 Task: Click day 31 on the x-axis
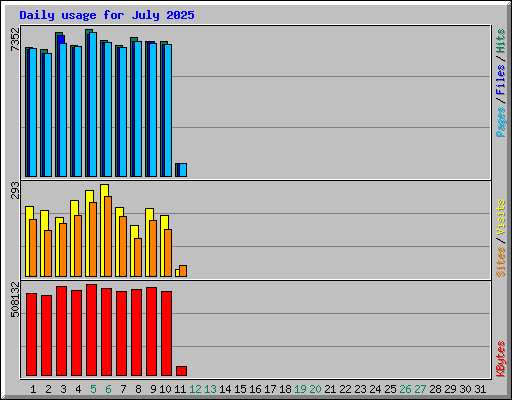[x=480, y=389]
